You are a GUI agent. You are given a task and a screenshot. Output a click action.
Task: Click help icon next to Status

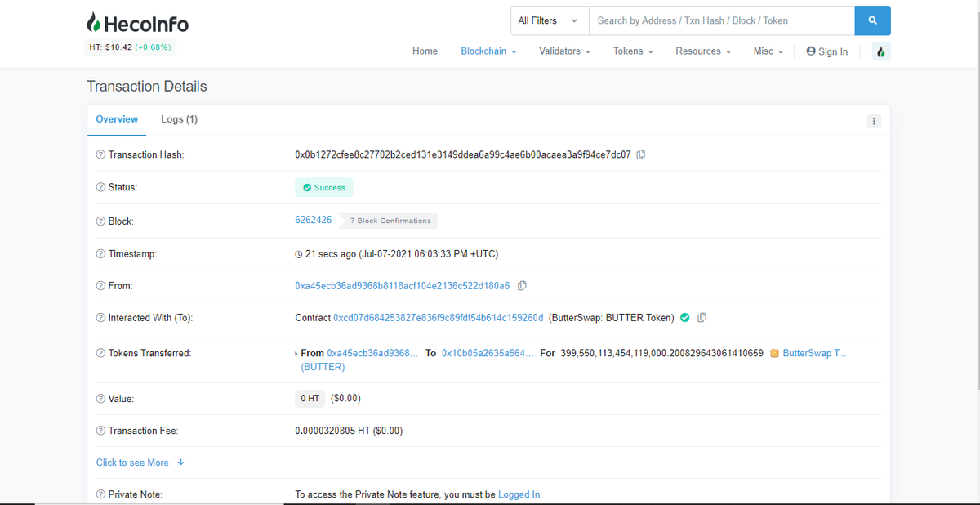(100, 187)
